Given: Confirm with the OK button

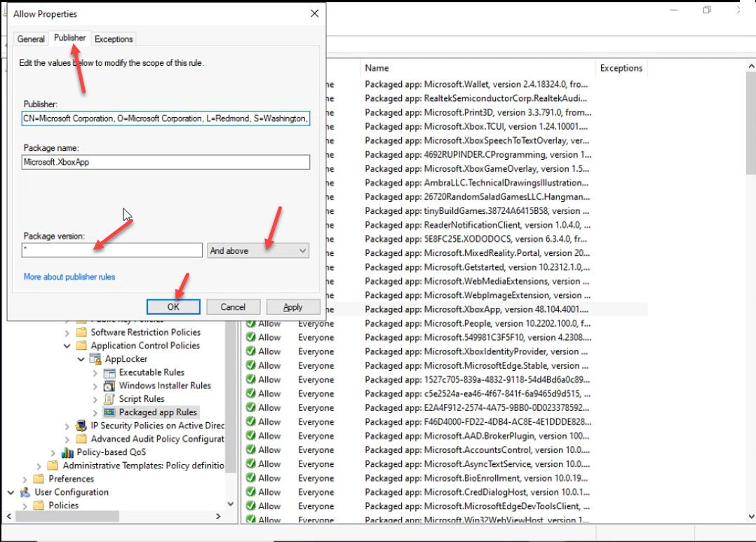Looking at the screenshot, I should 173,306.
